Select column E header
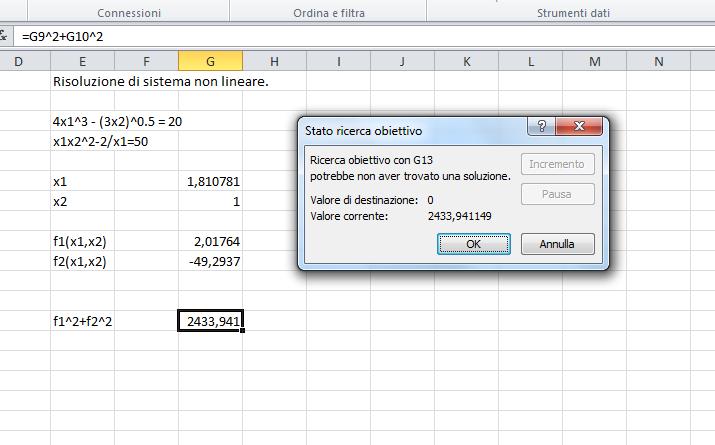 [x=83, y=62]
